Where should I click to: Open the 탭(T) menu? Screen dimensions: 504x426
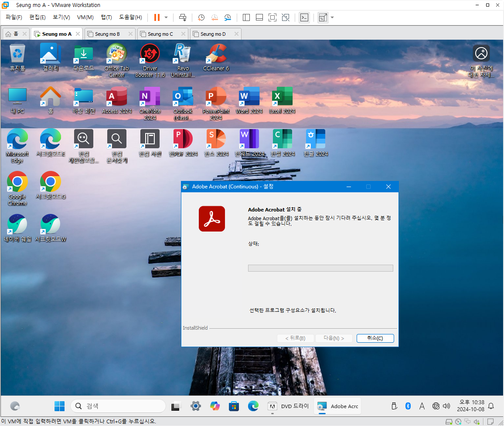106,17
